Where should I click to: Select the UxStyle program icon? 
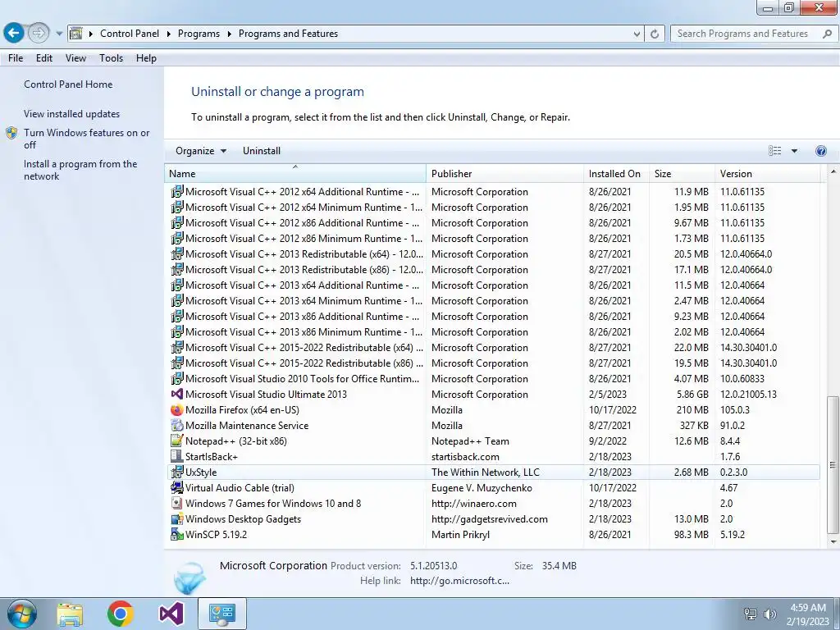[x=177, y=472]
